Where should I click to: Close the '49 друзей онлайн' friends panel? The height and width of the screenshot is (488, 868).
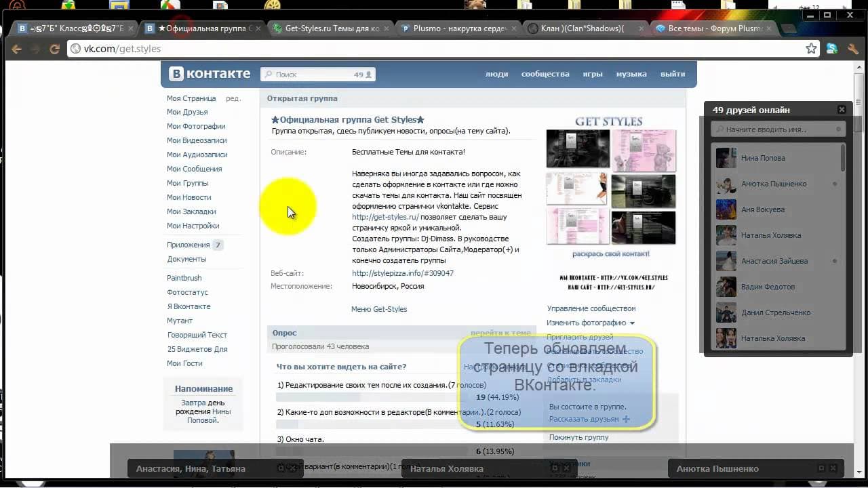(842, 110)
